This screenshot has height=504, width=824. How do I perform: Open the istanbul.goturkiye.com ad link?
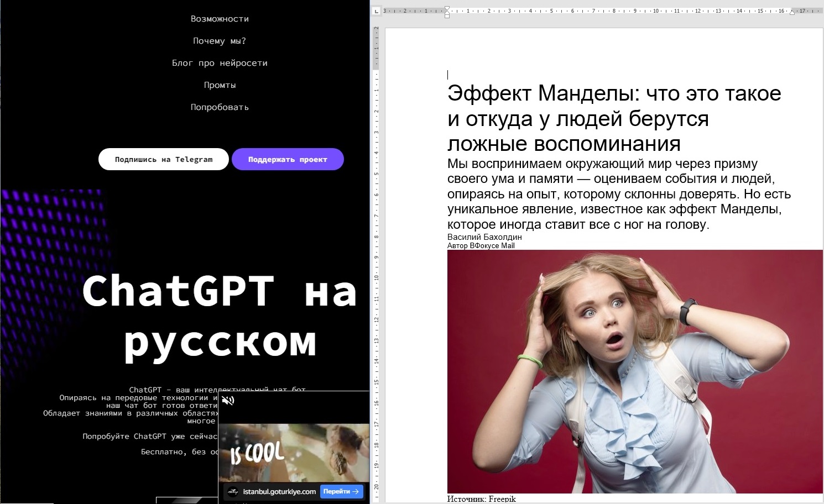[x=279, y=491]
